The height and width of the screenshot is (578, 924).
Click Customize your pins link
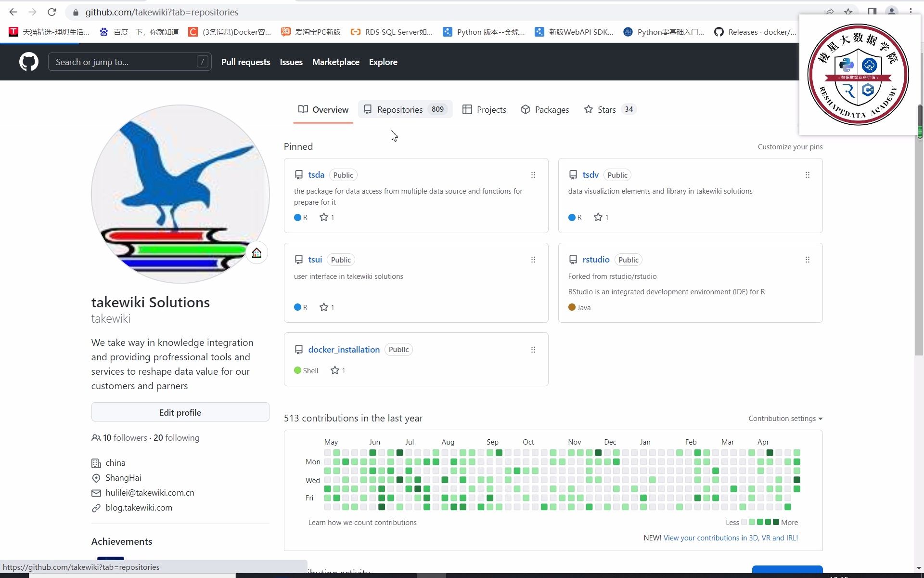790,147
